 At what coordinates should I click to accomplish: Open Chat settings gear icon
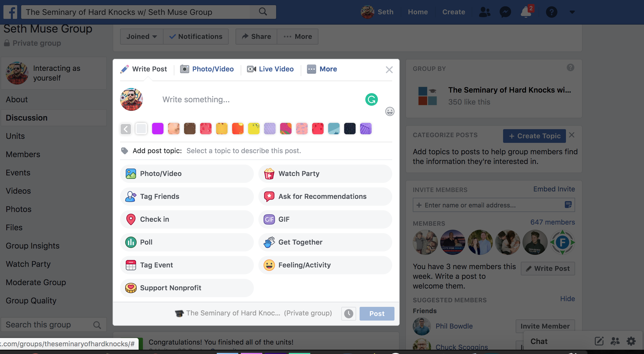click(x=631, y=341)
